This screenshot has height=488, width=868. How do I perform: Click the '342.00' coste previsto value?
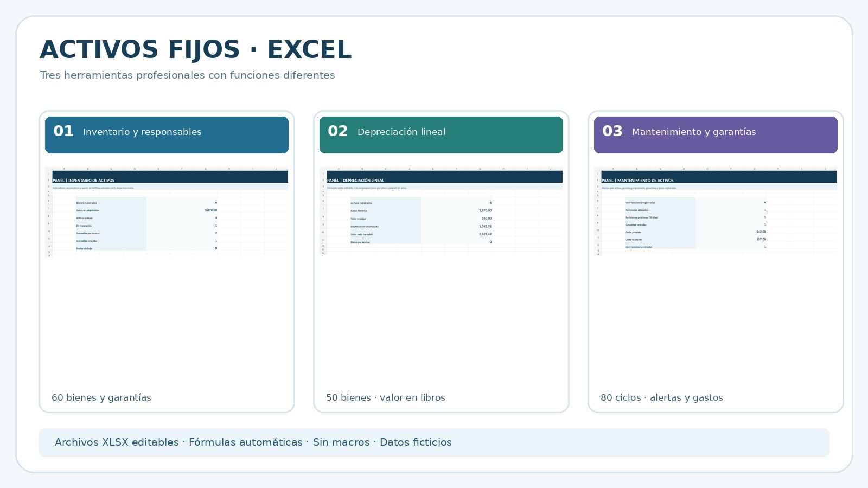(761, 232)
